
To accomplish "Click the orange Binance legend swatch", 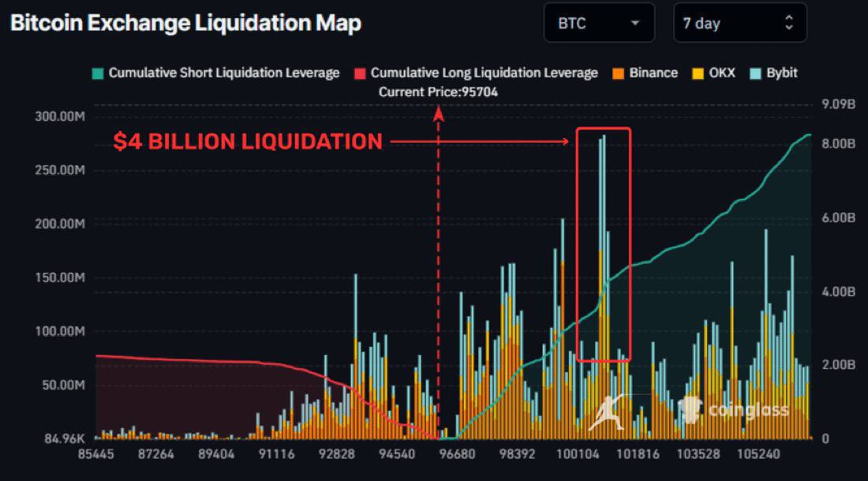I will [618, 73].
